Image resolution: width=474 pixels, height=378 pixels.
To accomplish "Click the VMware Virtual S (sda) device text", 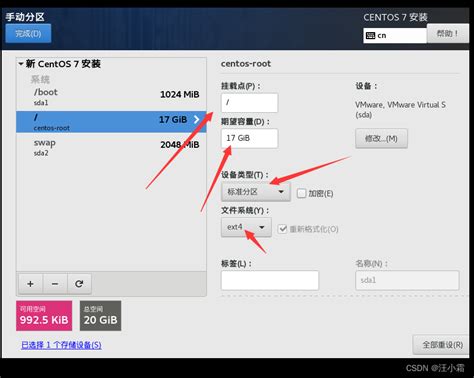I will click(x=400, y=110).
